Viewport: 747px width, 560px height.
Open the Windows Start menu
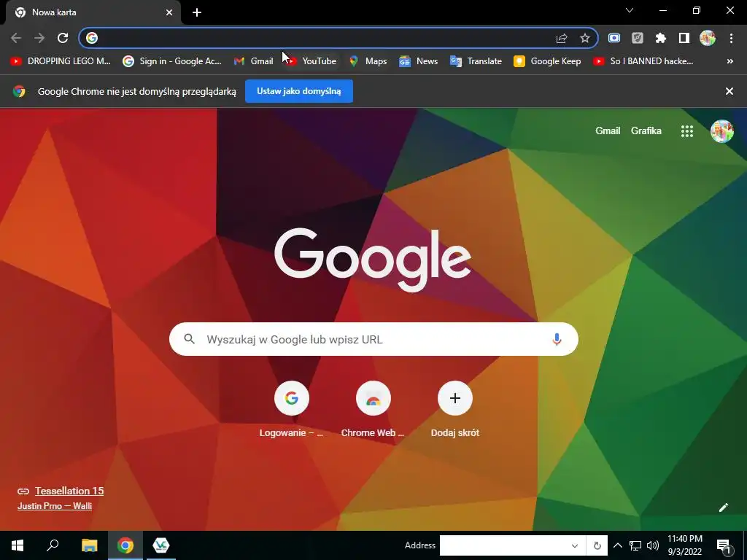18,545
